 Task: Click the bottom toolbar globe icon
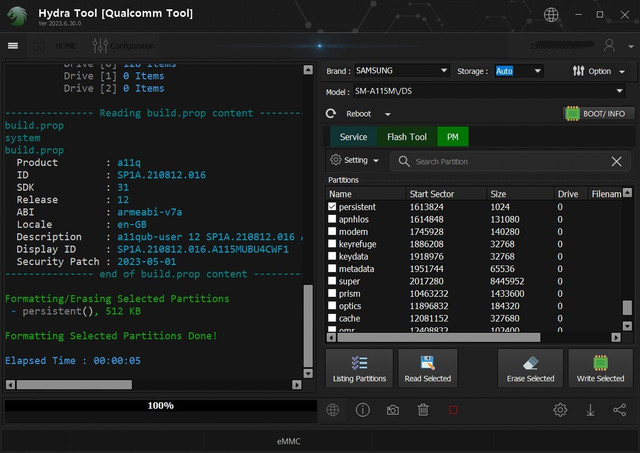coord(333,410)
